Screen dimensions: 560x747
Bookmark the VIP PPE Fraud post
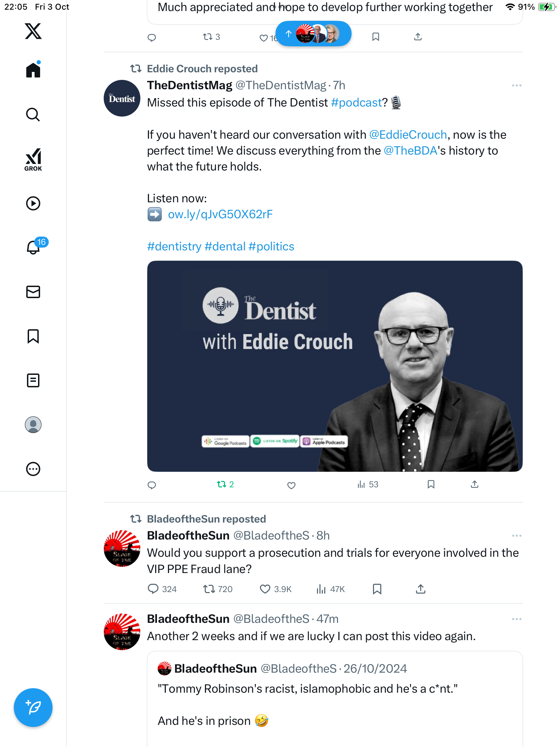377,589
